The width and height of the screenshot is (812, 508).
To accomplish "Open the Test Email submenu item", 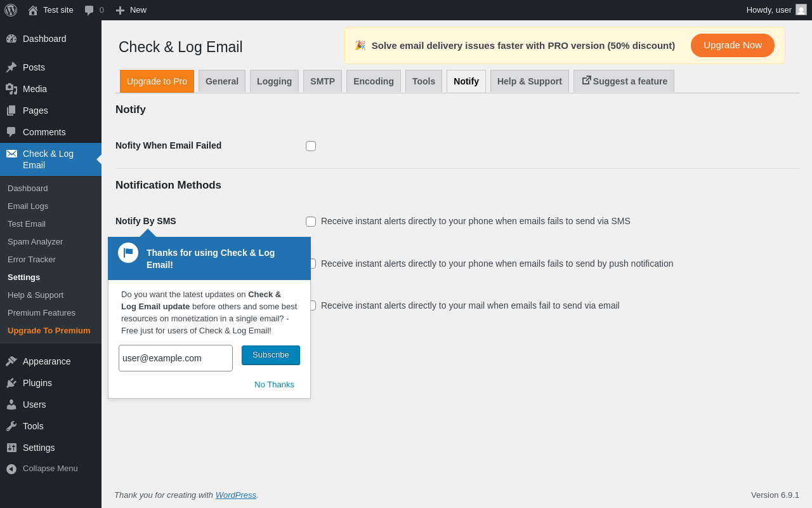I will point(27,224).
